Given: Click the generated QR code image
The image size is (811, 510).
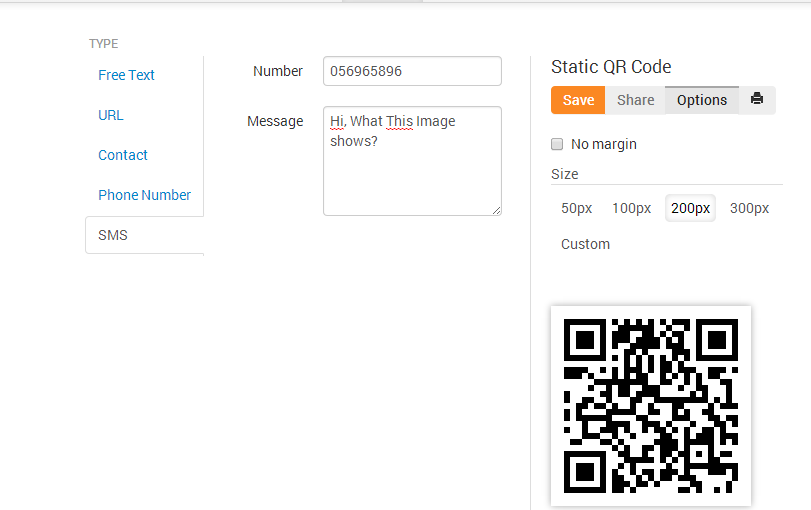Looking at the screenshot, I should click(651, 406).
